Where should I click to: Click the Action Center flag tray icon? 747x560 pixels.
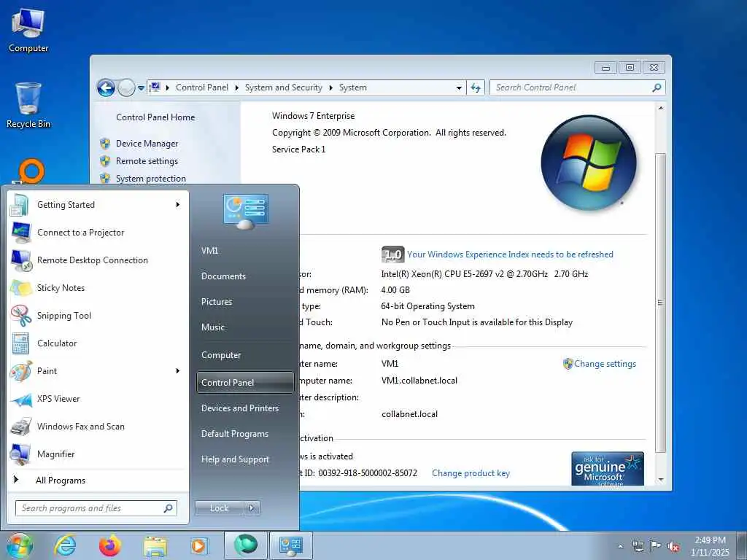point(656,546)
